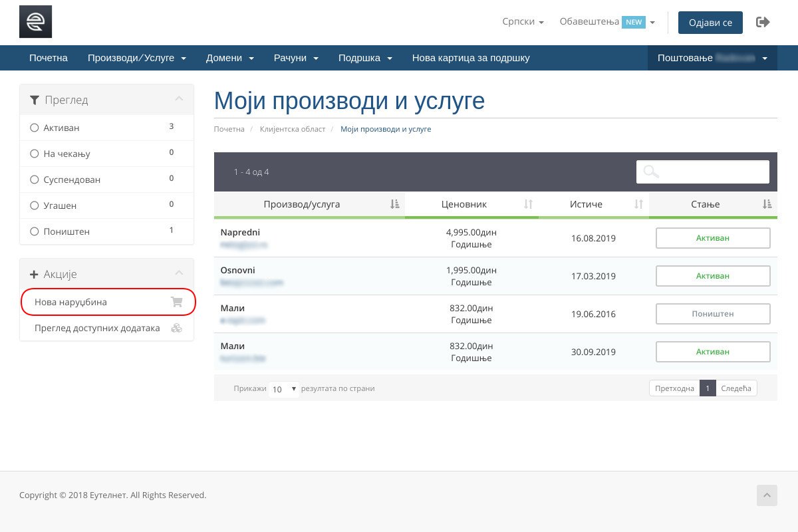
Task: Sort by Ценовник column sort icon
Action: [x=529, y=204]
